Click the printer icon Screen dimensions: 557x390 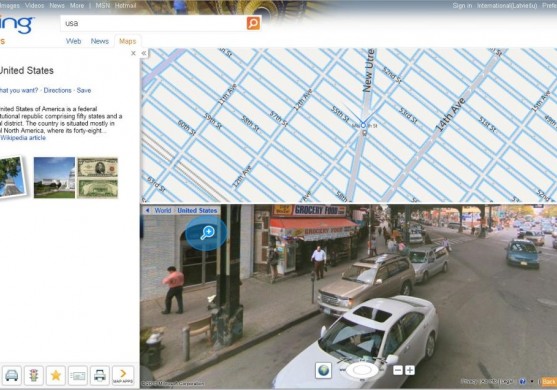point(100,375)
